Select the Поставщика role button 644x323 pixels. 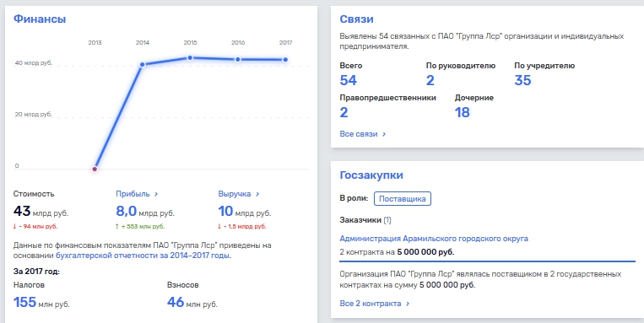pyautogui.click(x=403, y=199)
